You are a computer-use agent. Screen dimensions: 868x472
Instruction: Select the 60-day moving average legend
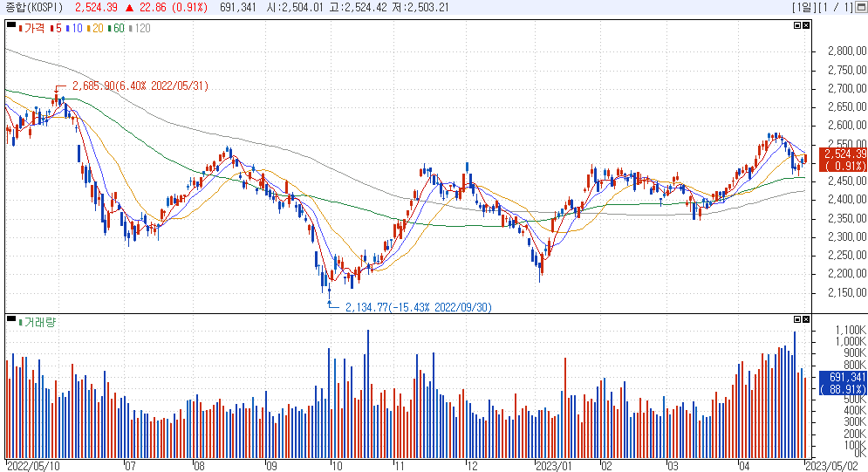[116, 28]
